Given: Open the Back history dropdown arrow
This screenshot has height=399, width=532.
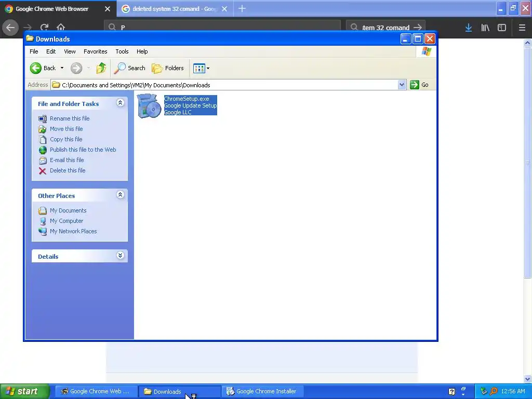Looking at the screenshot, I should point(62,68).
